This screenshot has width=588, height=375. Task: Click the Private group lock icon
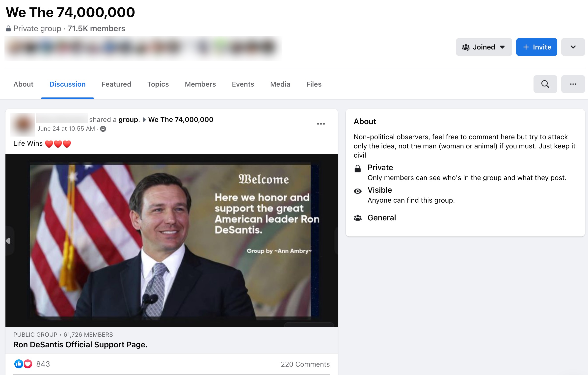[x=358, y=169]
